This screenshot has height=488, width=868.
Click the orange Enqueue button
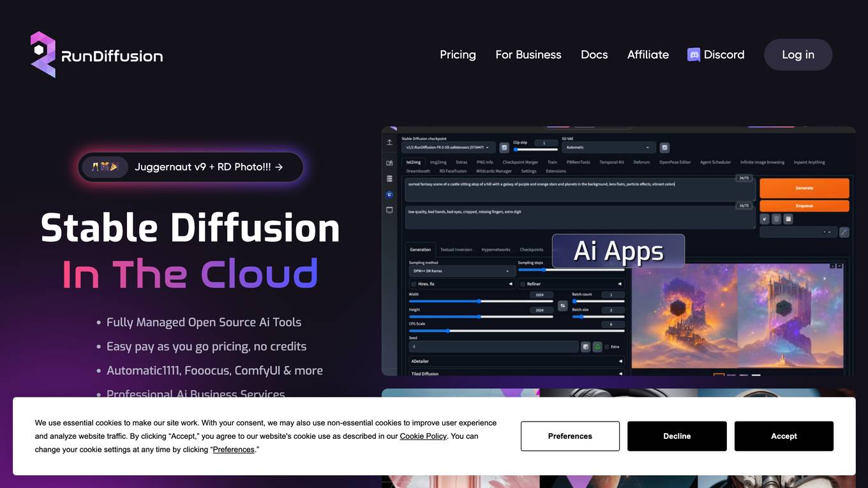click(804, 206)
